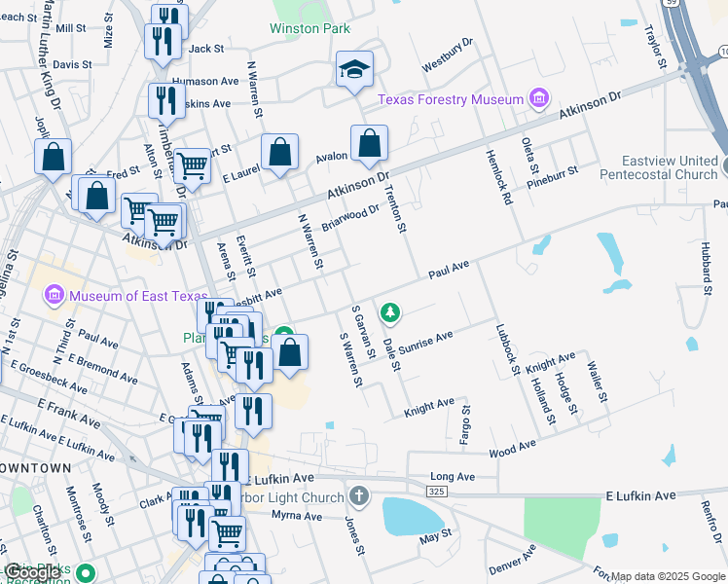Viewport: 728px width, 584px height.
Task: Select the shopping bag marker near S Warren St
Action: (290, 353)
